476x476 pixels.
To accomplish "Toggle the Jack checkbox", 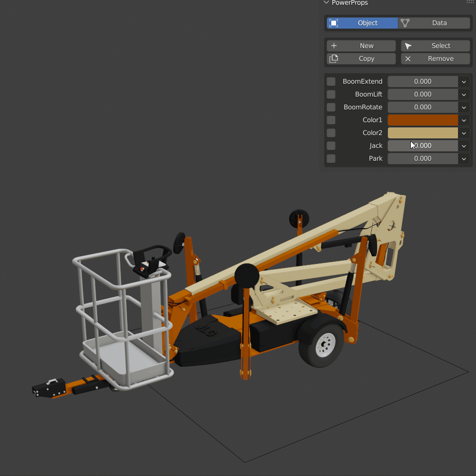I will click(331, 146).
